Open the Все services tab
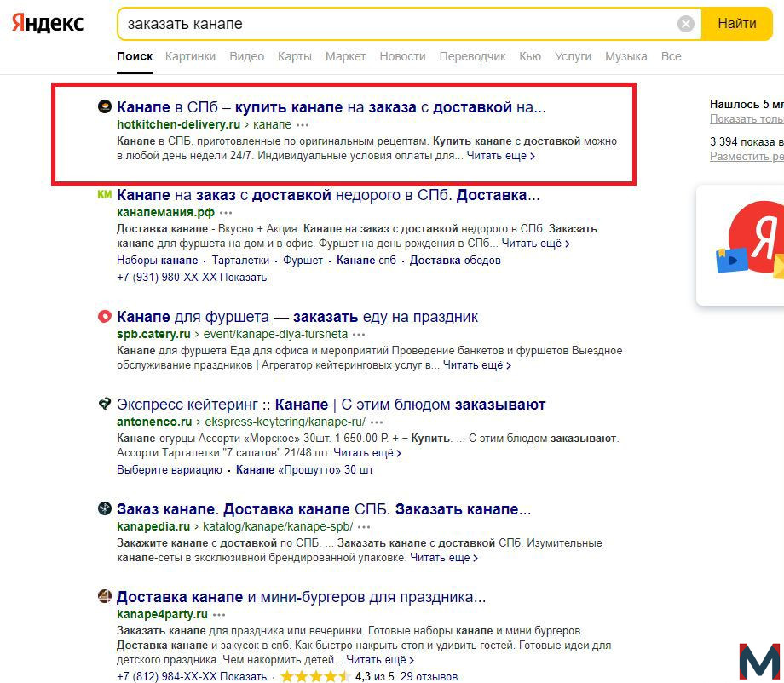784x683 pixels. (x=671, y=56)
